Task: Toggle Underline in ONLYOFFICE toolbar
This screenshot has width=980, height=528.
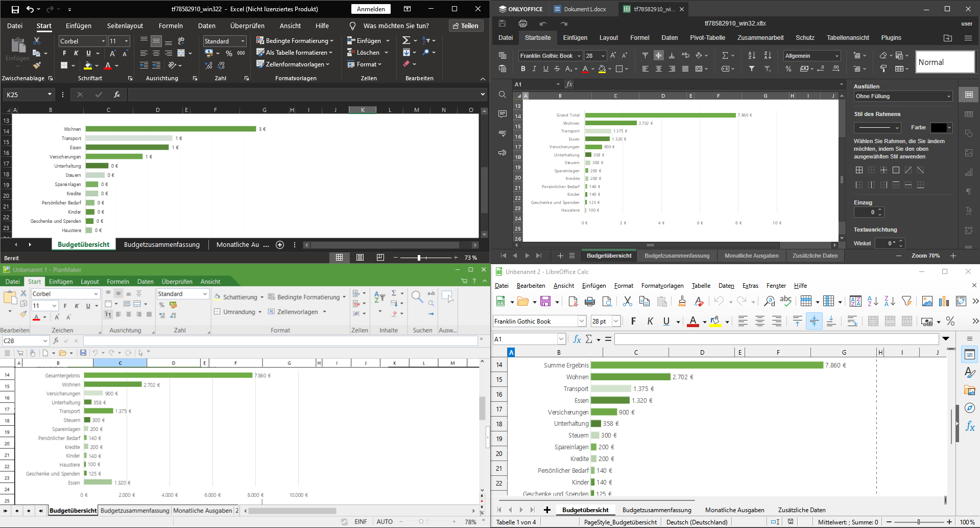Action: (546, 68)
